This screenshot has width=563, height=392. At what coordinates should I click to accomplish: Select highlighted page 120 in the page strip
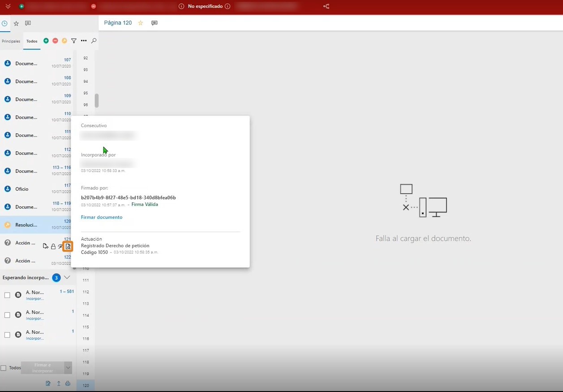point(86,385)
